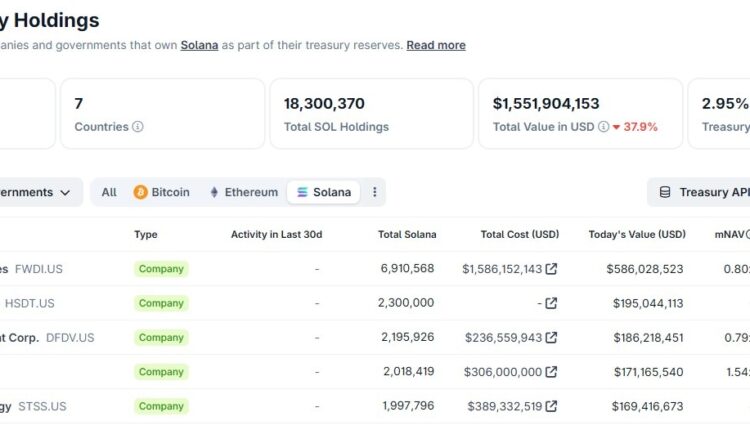Click the Ethereum diamond icon
Screen dimensions: 750x430
pyautogui.click(x=214, y=192)
